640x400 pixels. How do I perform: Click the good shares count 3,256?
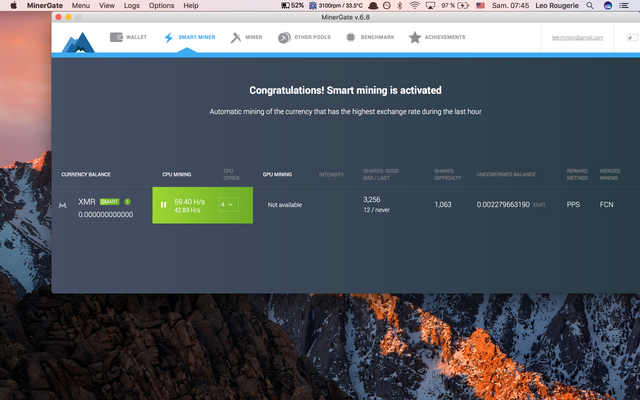372,200
